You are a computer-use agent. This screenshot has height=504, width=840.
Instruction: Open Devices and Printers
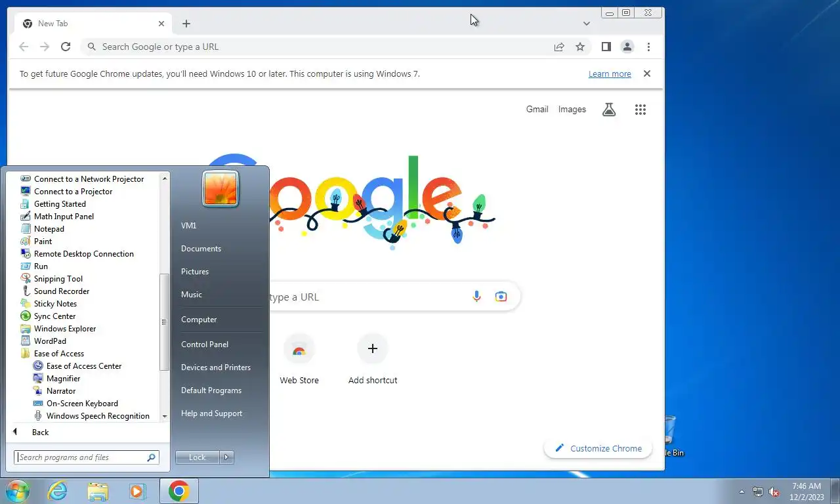(x=216, y=367)
